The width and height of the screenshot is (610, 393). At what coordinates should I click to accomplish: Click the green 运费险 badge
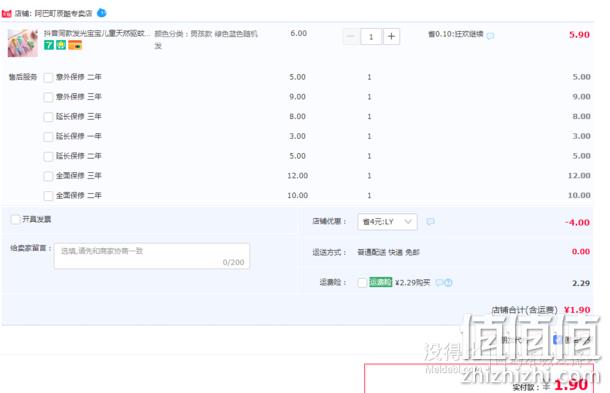click(380, 282)
